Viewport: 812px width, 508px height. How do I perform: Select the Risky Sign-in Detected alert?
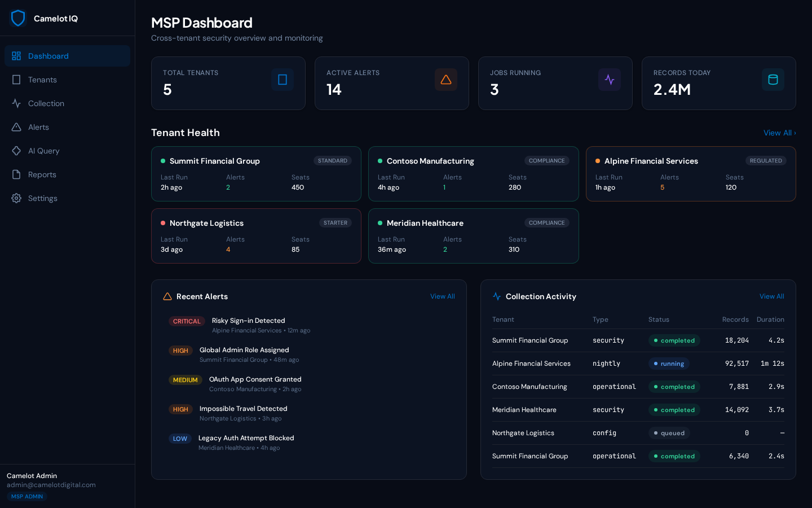tap(309, 325)
